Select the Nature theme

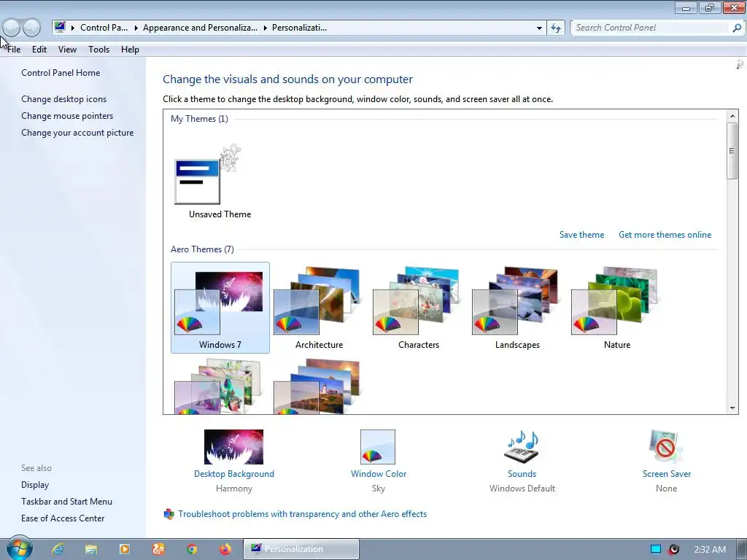pos(616,307)
